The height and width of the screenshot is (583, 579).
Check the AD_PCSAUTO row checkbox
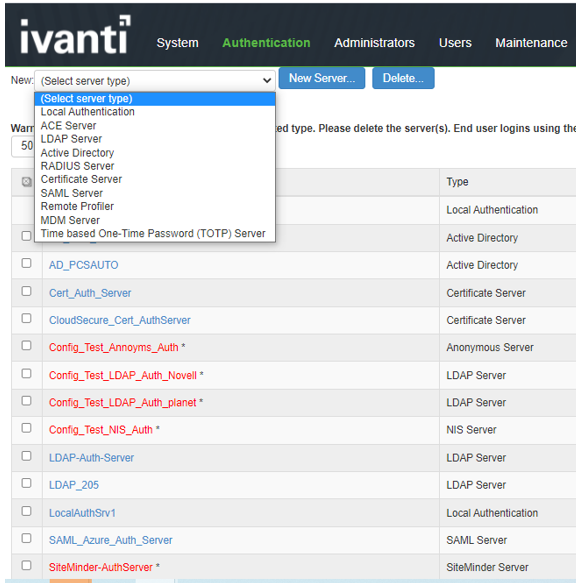[x=26, y=263]
